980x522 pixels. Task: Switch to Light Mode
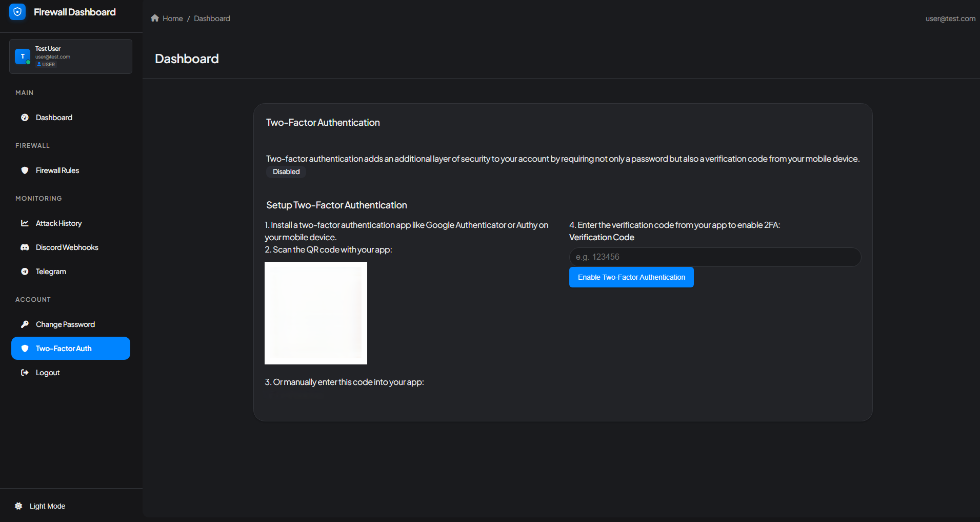tap(47, 506)
